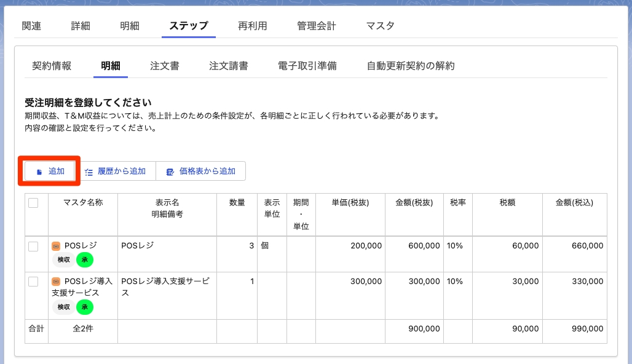Select the ステップ tab
Viewport: 632px width, 364px height.
pyautogui.click(x=189, y=26)
